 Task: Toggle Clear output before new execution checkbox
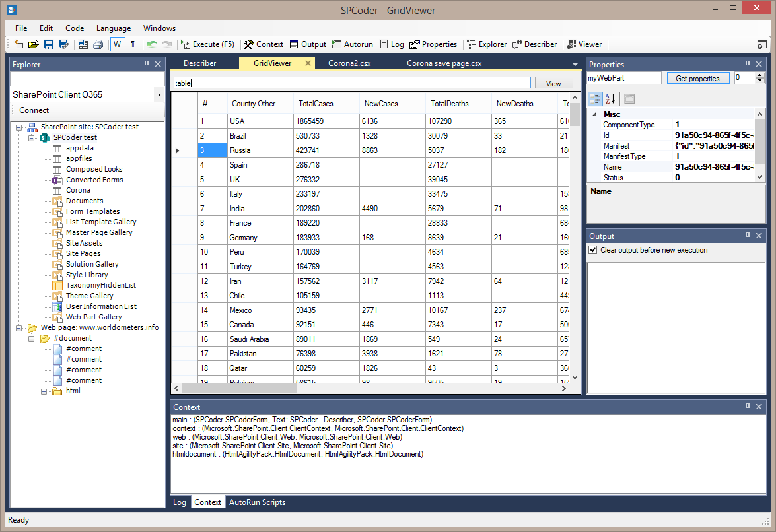coord(593,250)
